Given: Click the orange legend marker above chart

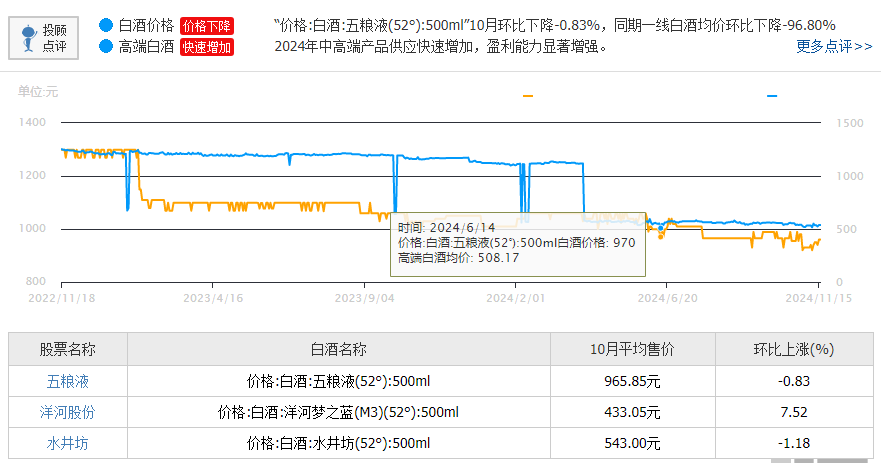Looking at the screenshot, I should [528, 96].
